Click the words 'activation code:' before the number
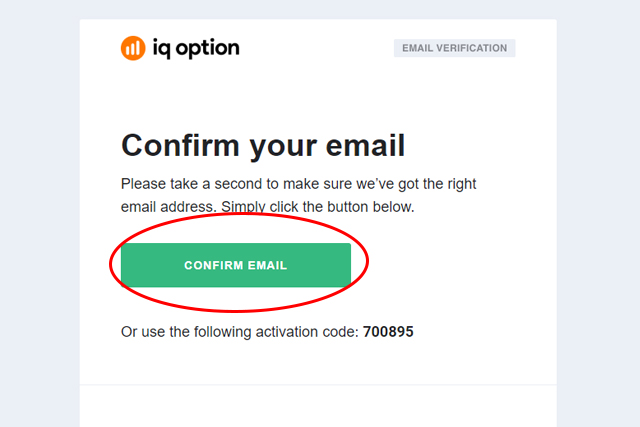Screen dimensions: 640x427 tap(307, 331)
